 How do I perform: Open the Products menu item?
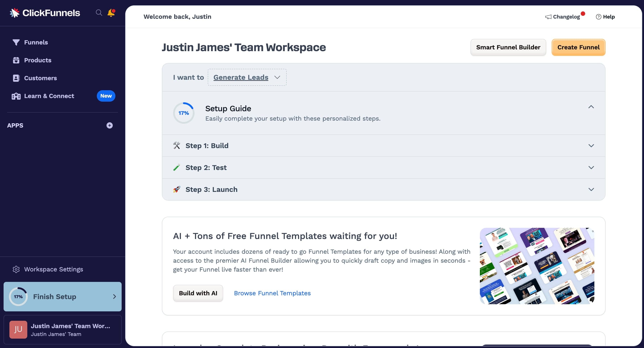coord(38,60)
